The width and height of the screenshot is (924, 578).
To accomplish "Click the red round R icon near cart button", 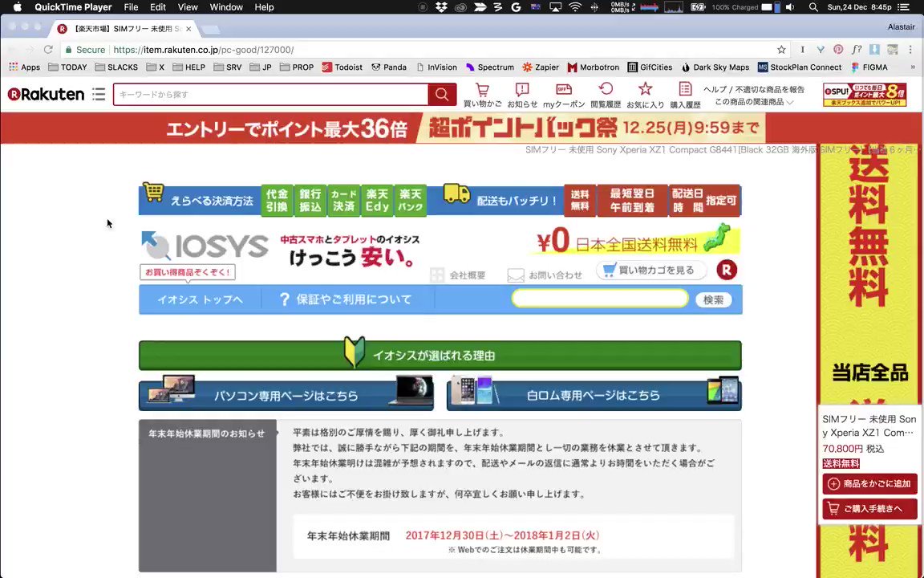I will [727, 270].
